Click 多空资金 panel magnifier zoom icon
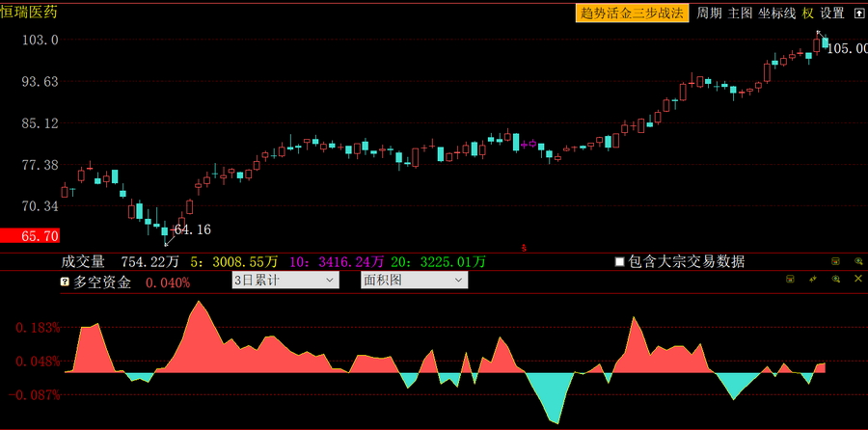Viewport: 868px width, 430px height. click(836, 279)
